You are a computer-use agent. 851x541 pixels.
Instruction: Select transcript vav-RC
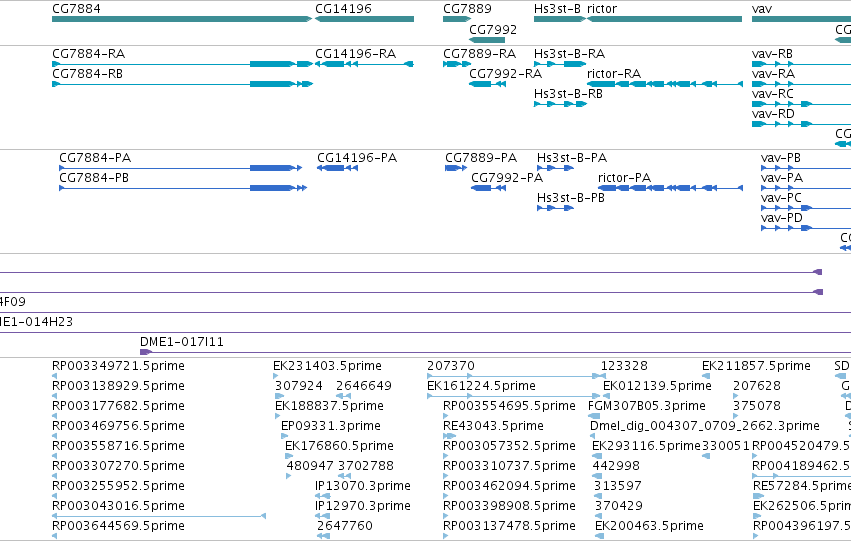801,104
